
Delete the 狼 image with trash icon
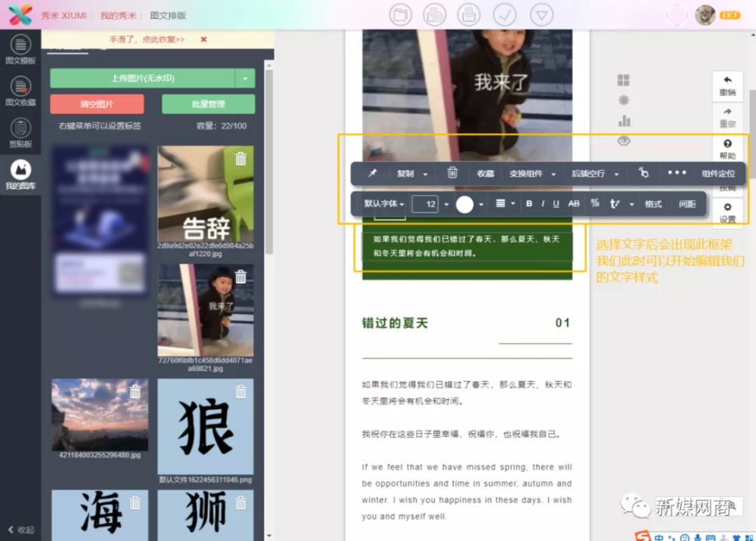240,391
